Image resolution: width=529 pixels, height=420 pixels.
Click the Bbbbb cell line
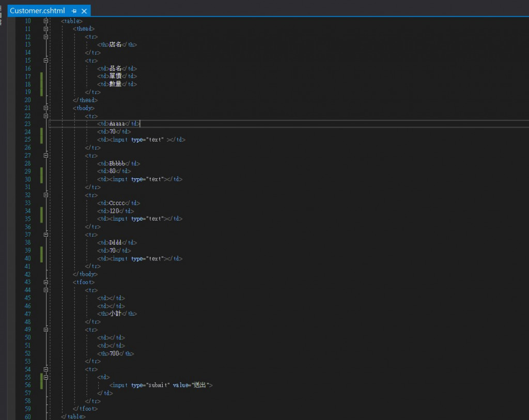pos(118,163)
